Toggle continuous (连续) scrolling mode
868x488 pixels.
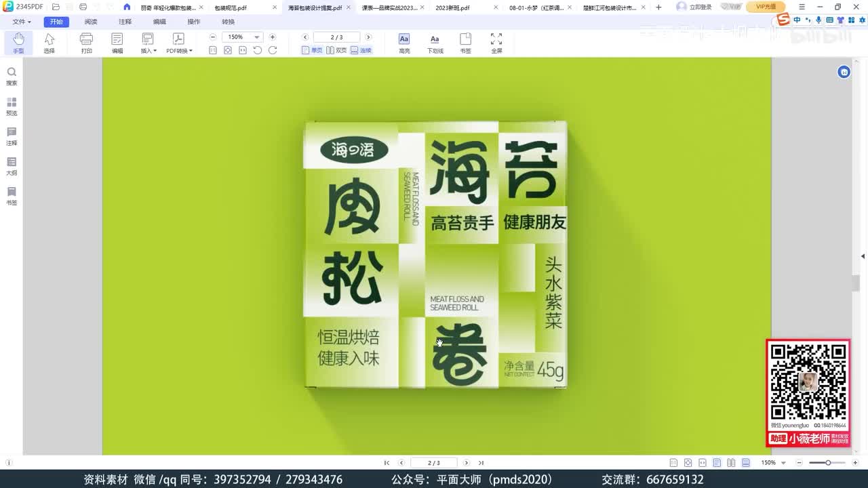361,50
